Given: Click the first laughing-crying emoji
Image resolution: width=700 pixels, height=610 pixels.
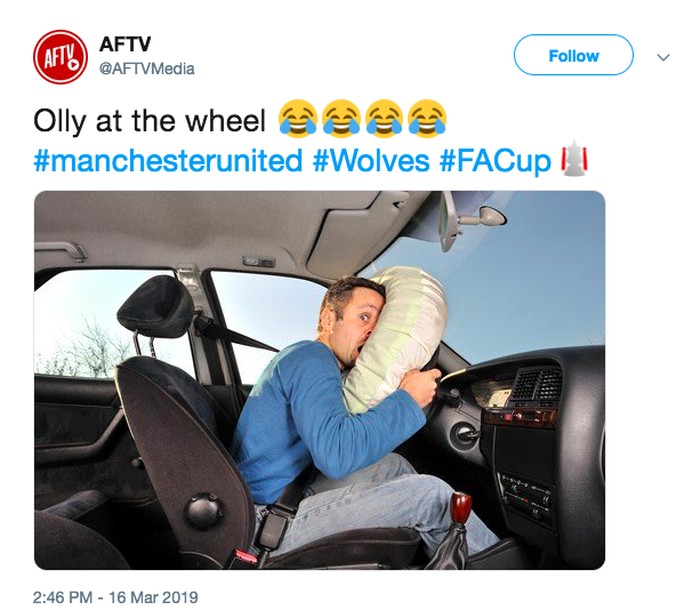Looking at the screenshot, I should pyautogui.click(x=298, y=118).
